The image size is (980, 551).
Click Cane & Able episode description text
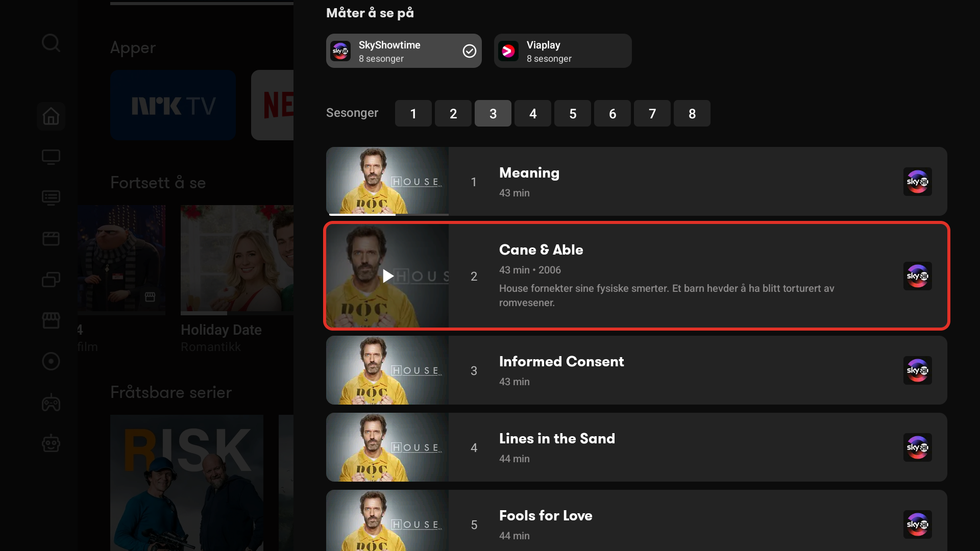click(667, 295)
